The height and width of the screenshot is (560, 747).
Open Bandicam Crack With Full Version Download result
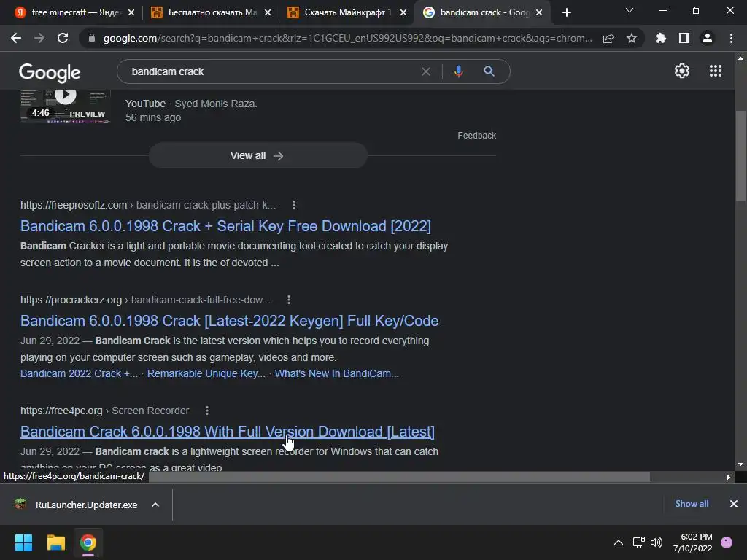coord(228,432)
